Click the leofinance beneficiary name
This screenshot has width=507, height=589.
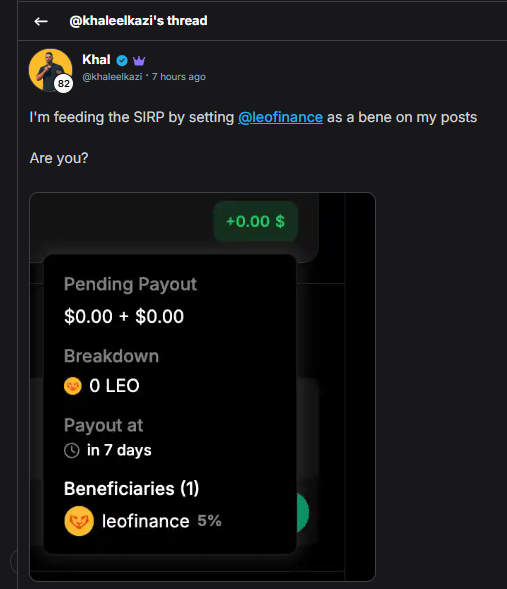point(146,521)
